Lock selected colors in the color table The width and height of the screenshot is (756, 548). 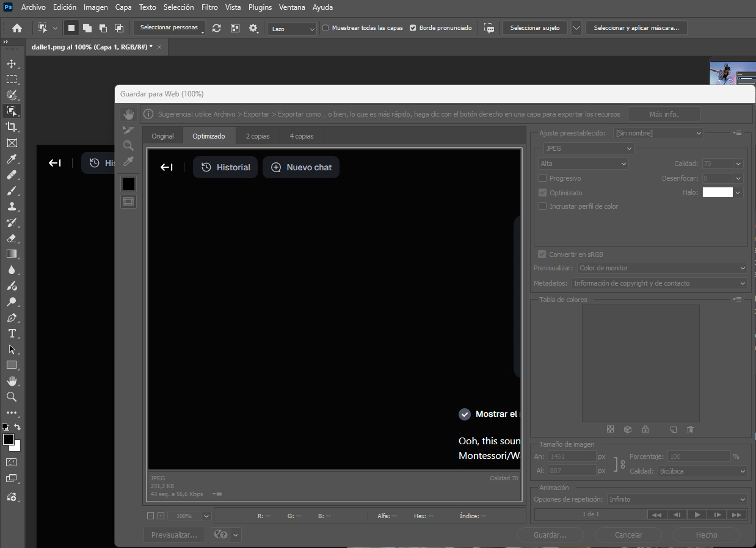point(645,430)
